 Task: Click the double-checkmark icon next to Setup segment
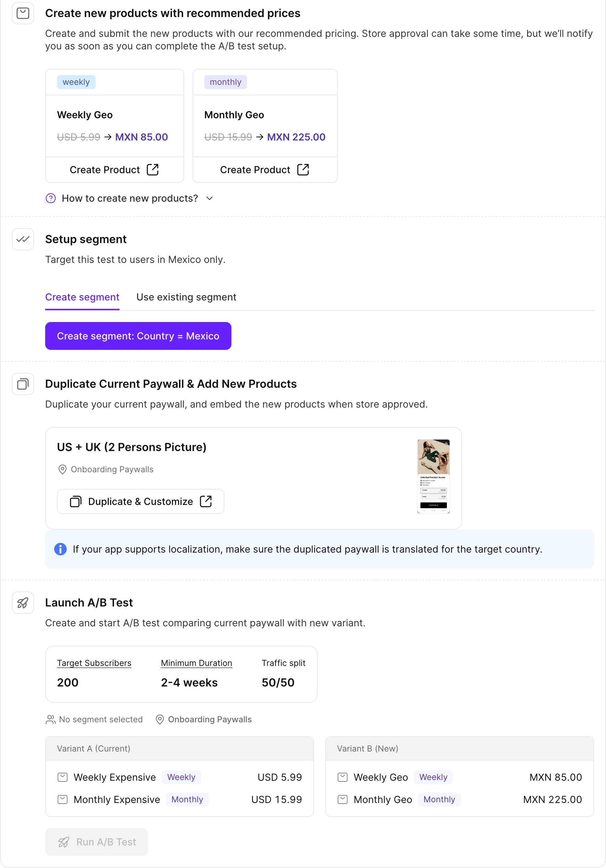[x=23, y=239]
